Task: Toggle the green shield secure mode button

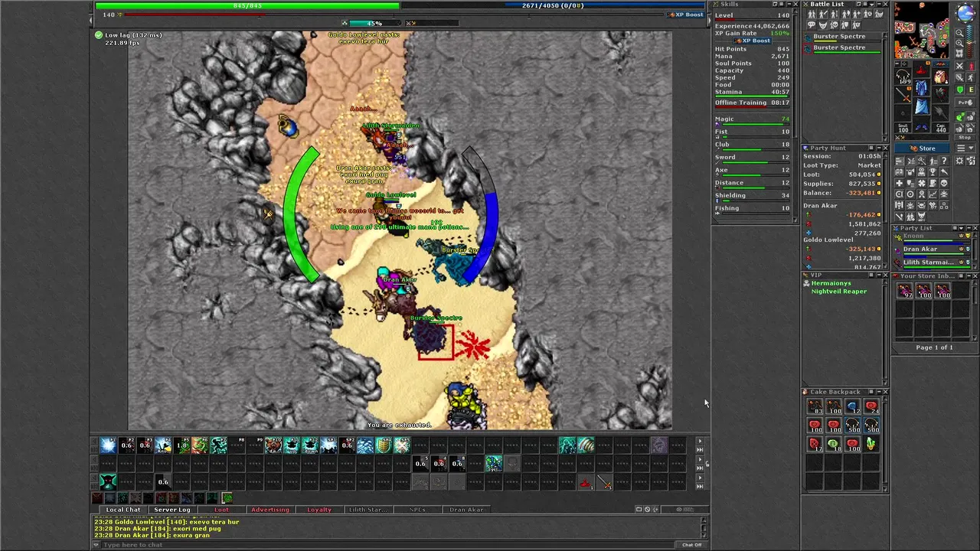Action: pyautogui.click(x=961, y=90)
